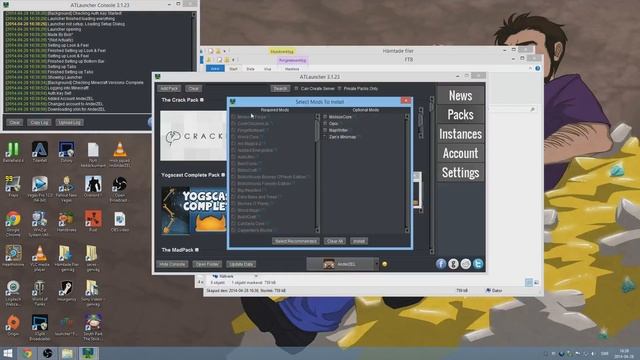Select the Start ribbon tab in Explorer
Screen dimensions: 640x360
tap(233, 69)
